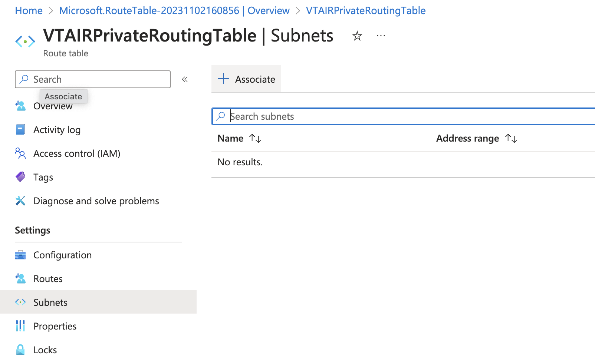Viewport: 595px width, 364px height.
Task: Click the Properties bars icon
Action: [20, 326]
